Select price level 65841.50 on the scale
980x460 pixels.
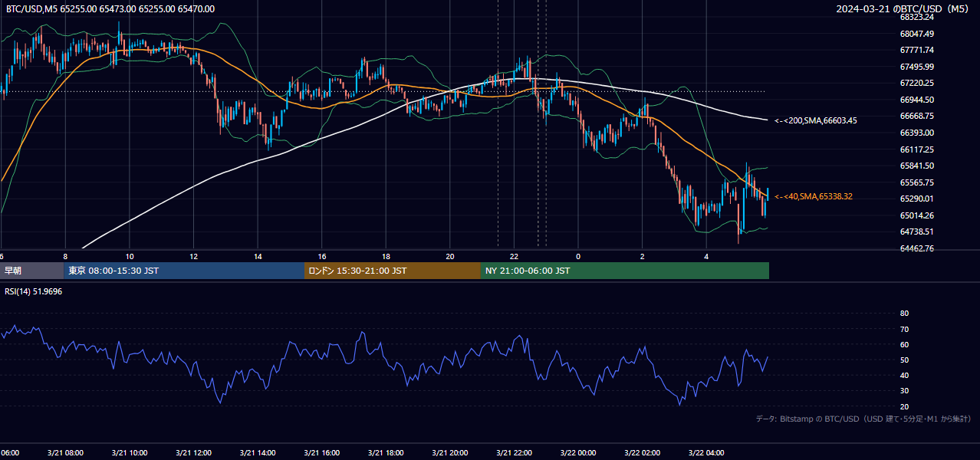(x=917, y=166)
